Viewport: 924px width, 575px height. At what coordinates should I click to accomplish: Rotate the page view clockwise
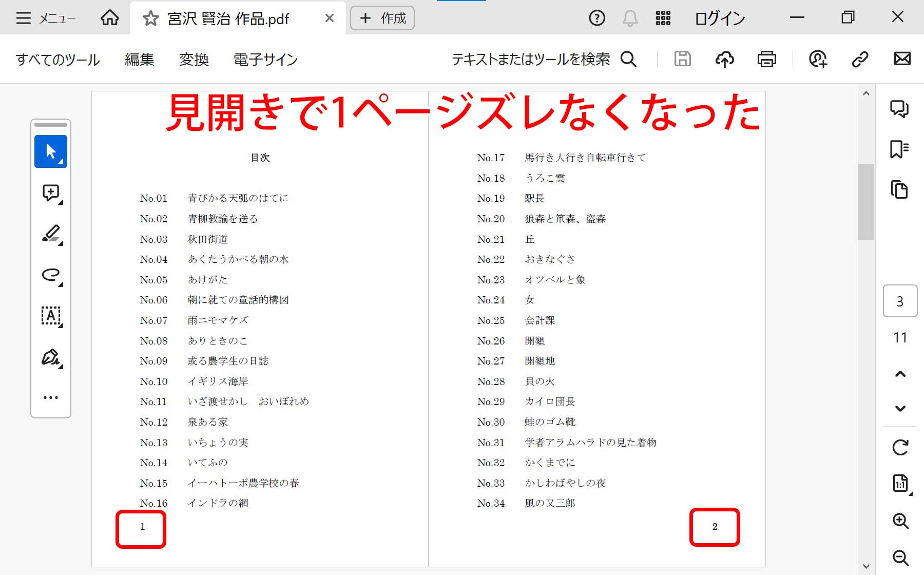(900, 447)
